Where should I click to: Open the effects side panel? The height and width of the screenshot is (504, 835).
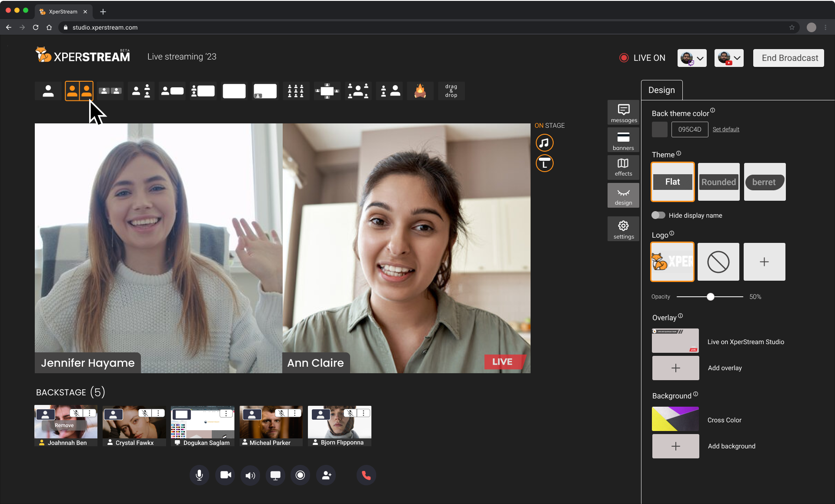coord(623,167)
